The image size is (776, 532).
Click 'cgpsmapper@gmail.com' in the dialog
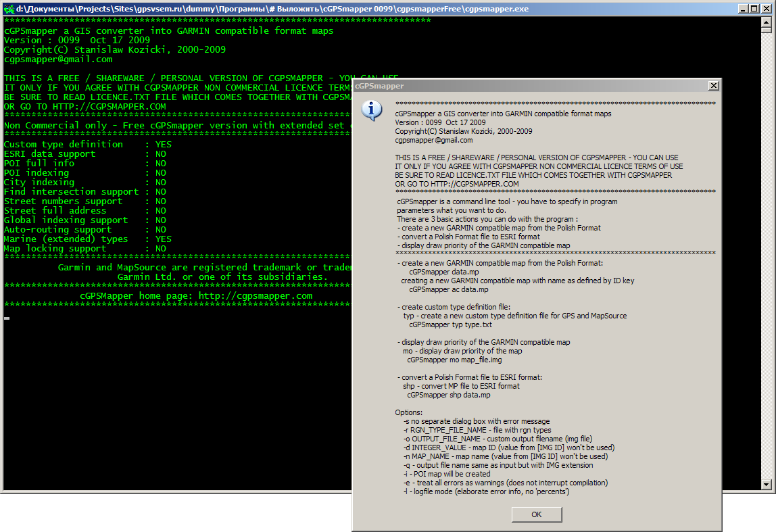[x=433, y=140]
